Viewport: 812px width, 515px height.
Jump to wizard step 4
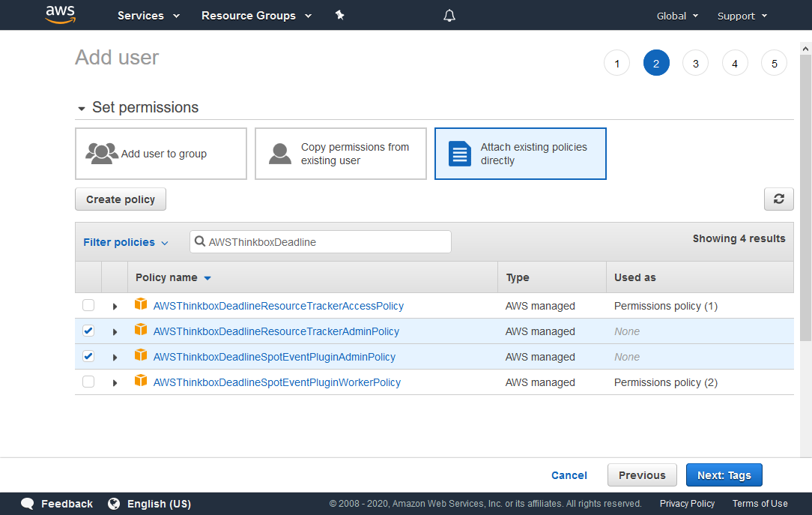click(x=735, y=63)
